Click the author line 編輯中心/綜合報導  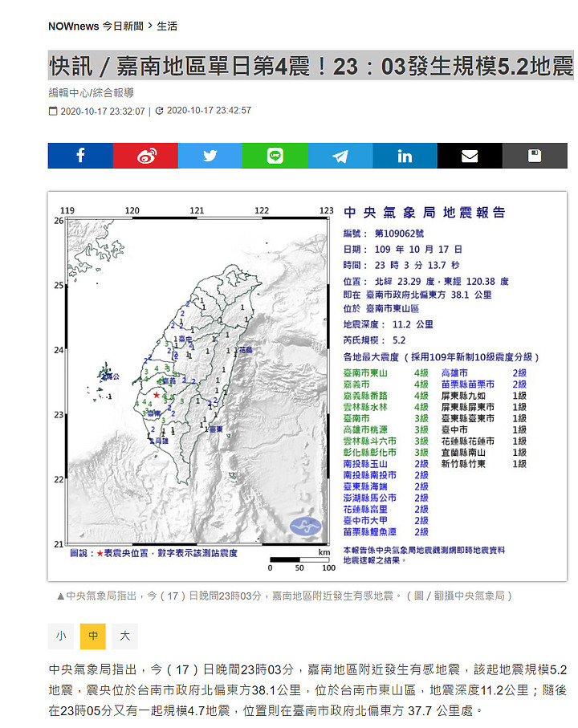tap(91, 93)
